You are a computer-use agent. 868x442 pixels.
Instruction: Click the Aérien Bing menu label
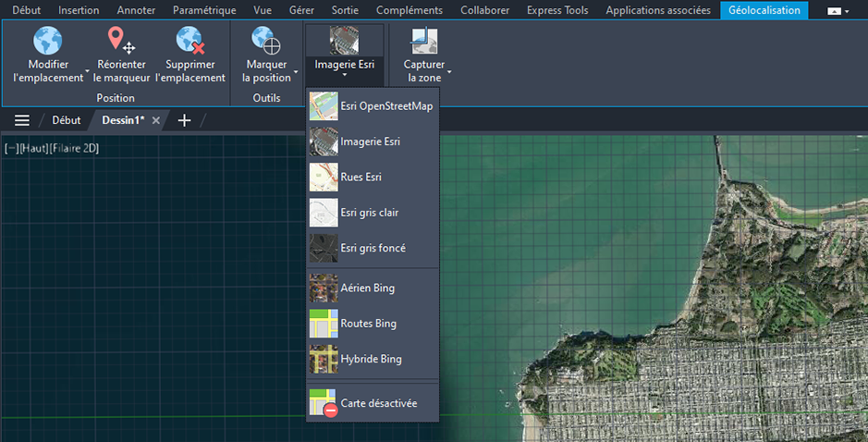point(368,288)
